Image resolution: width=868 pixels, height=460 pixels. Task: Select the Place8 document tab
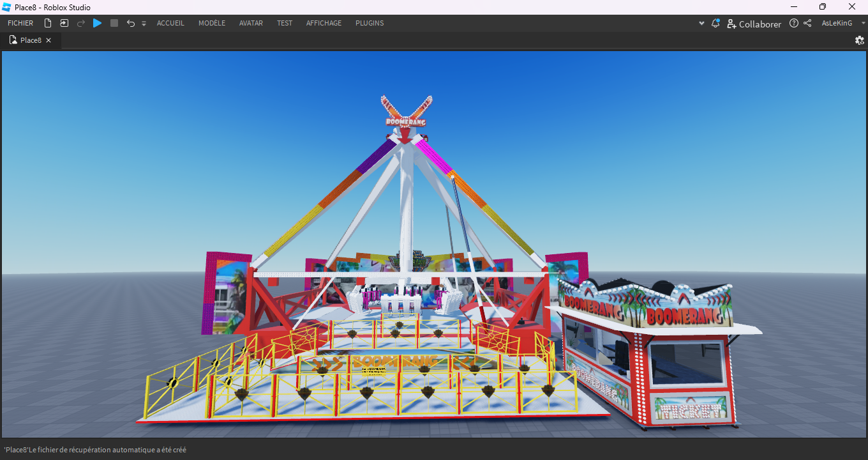click(x=31, y=40)
